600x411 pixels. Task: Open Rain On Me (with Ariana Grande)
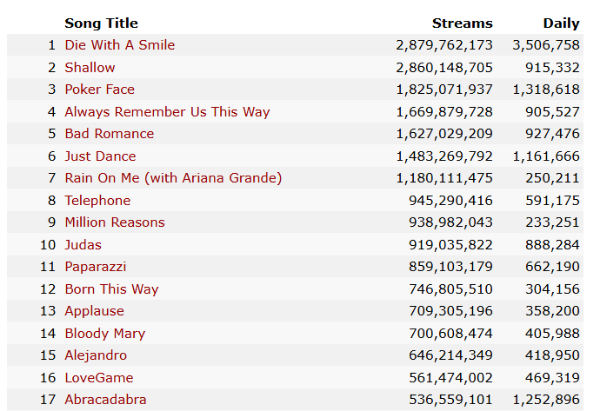[x=173, y=178]
